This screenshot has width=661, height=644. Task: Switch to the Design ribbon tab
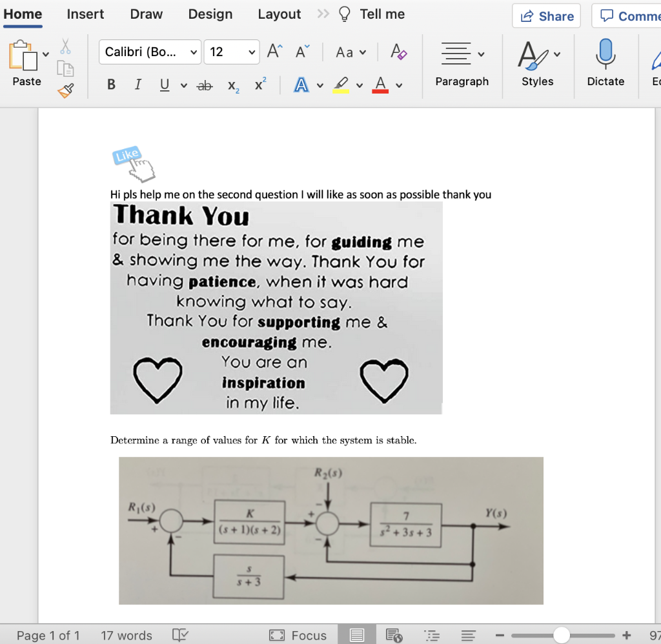(210, 14)
